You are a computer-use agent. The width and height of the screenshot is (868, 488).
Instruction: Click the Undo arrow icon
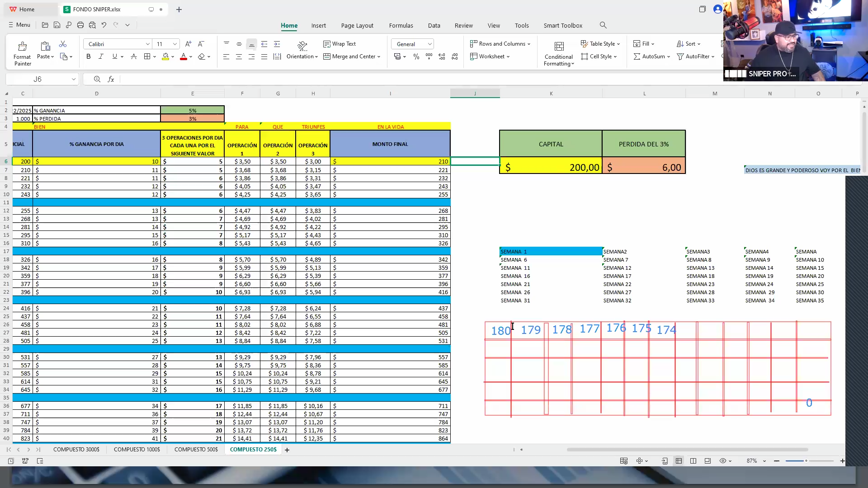[104, 25]
